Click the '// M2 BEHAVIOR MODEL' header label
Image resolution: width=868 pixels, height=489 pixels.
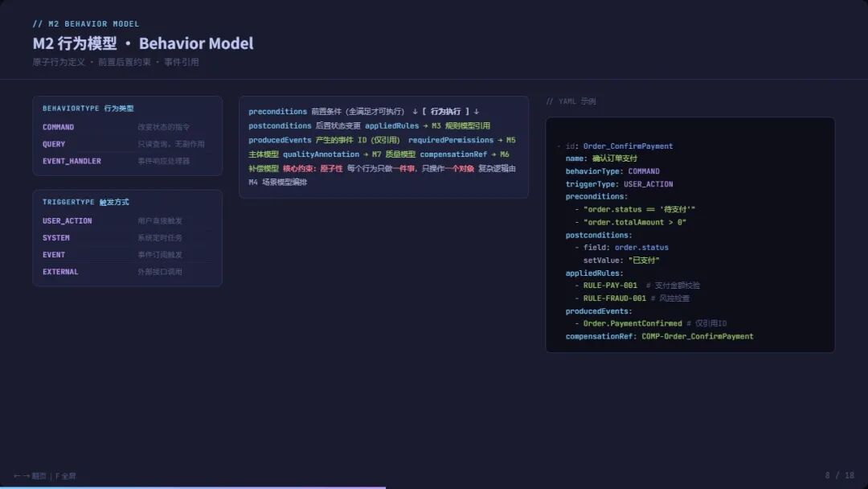tap(86, 24)
